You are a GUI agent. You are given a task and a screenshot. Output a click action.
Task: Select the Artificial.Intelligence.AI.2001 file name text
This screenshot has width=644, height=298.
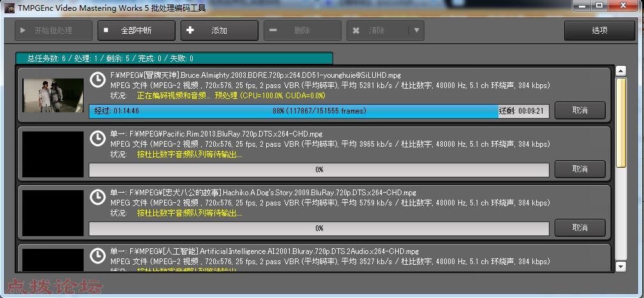(264, 251)
